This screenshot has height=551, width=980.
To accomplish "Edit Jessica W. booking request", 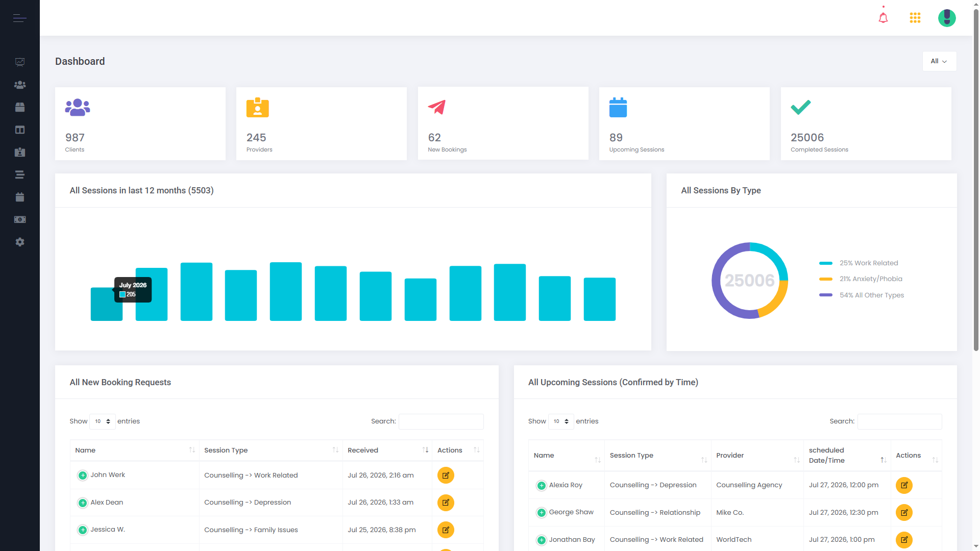I will tap(446, 530).
